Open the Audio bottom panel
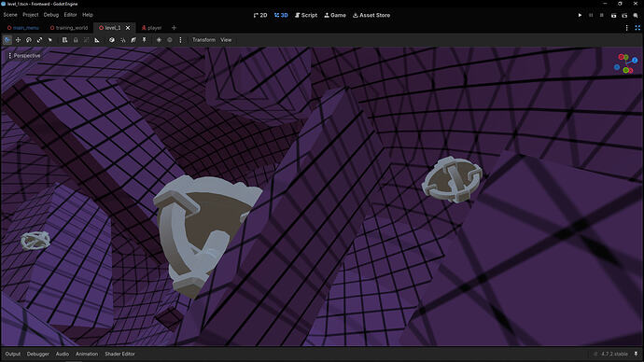Image resolution: width=644 pixels, height=362 pixels. 63,354
